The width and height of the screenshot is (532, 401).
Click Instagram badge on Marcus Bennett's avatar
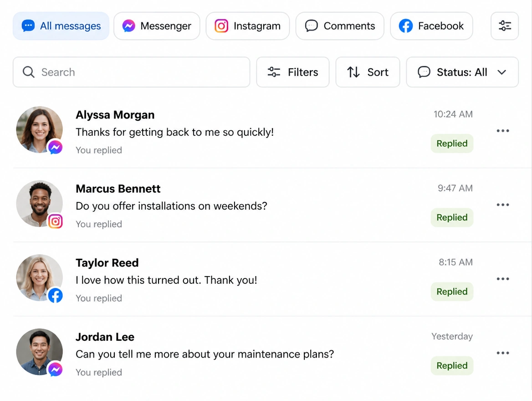coord(55,221)
